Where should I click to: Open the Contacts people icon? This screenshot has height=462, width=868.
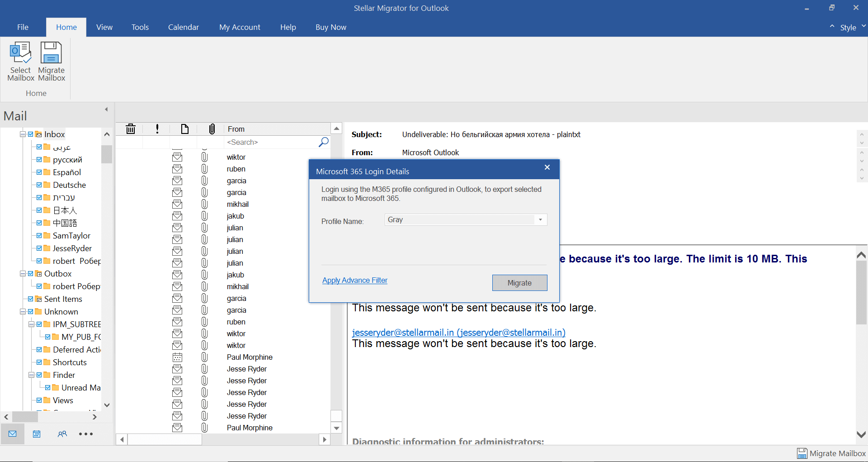pos(62,433)
